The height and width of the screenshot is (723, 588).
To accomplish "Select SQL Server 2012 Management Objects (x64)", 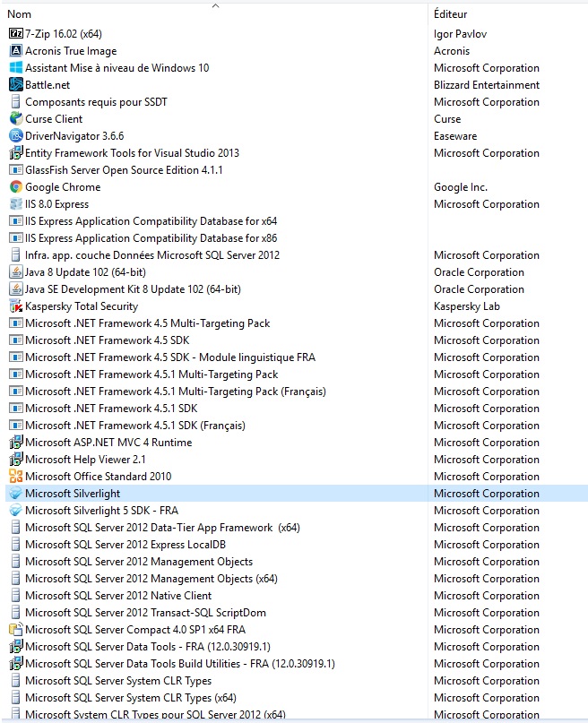I will pos(151,579).
